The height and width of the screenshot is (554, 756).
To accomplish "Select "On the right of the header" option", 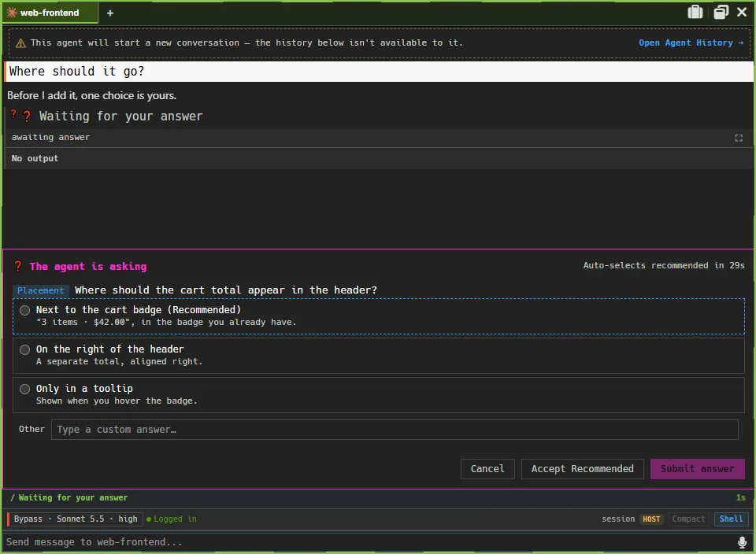I will pyautogui.click(x=379, y=356).
